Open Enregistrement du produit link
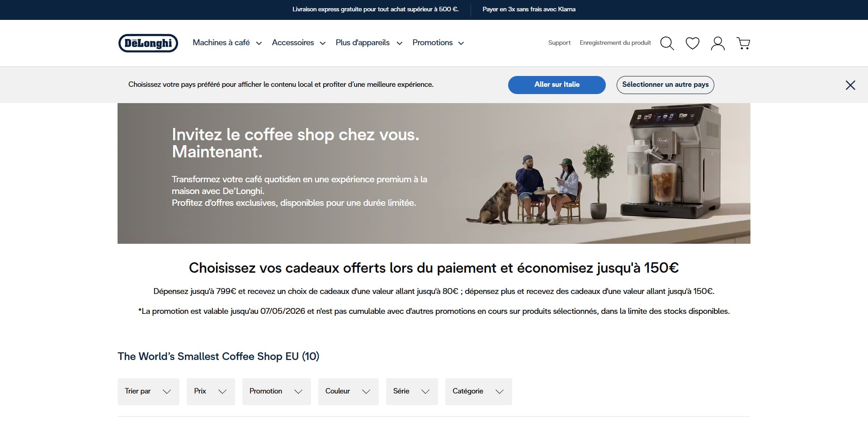This screenshot has height=431, width=868. click(x=615, y=43)
